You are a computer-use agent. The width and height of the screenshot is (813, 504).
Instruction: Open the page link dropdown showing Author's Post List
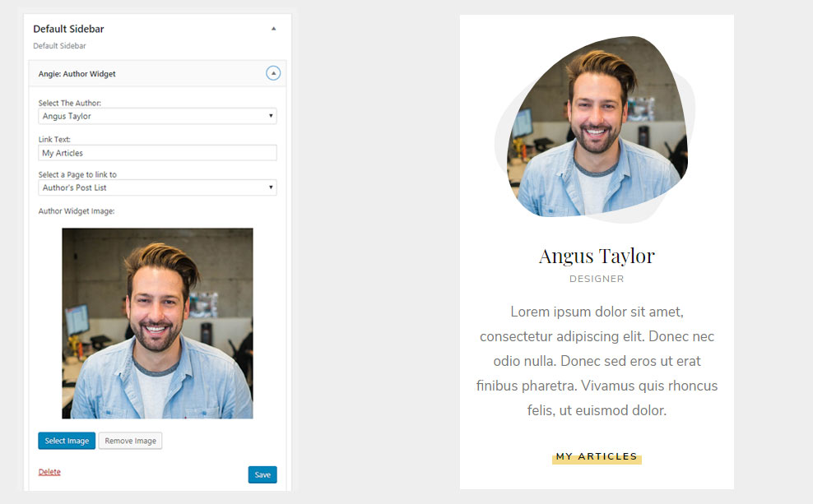coord(157,187)
